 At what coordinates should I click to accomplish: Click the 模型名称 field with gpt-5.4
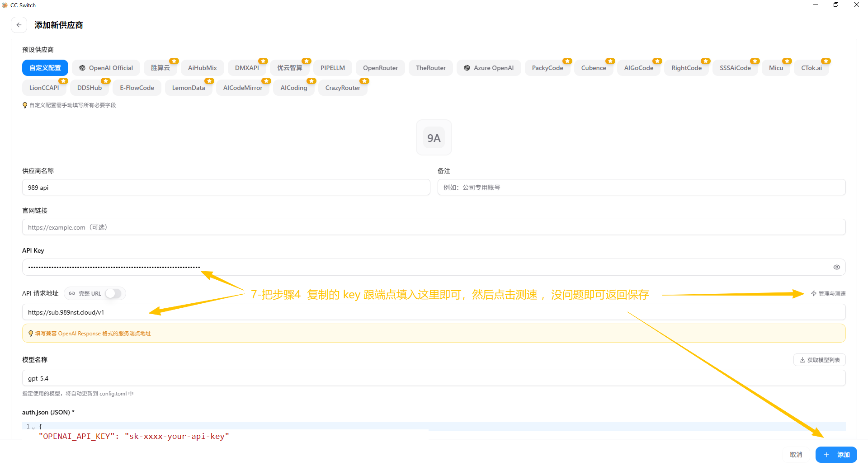pyautogui.click(x=434, y=378)
